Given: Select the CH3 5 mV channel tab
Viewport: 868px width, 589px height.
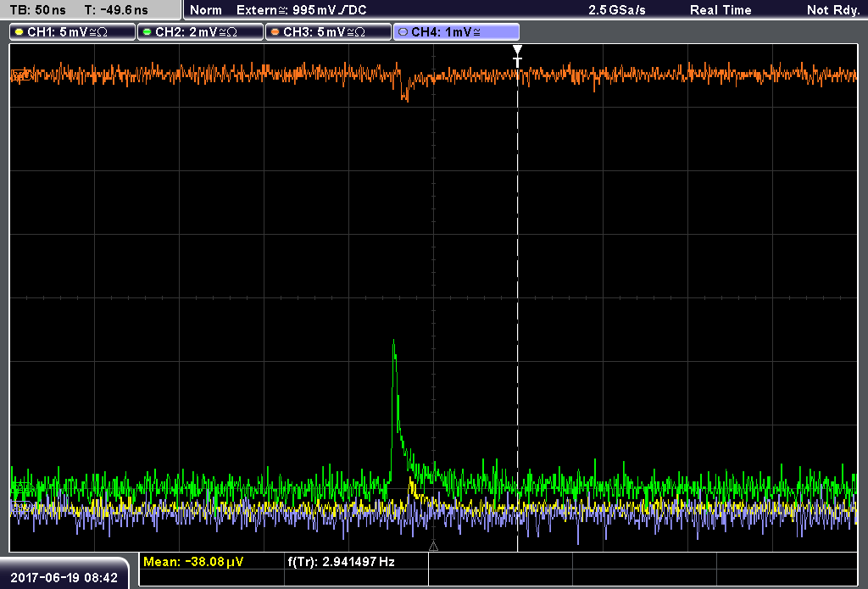Looking at the screenshot, I should click(328, 32).
